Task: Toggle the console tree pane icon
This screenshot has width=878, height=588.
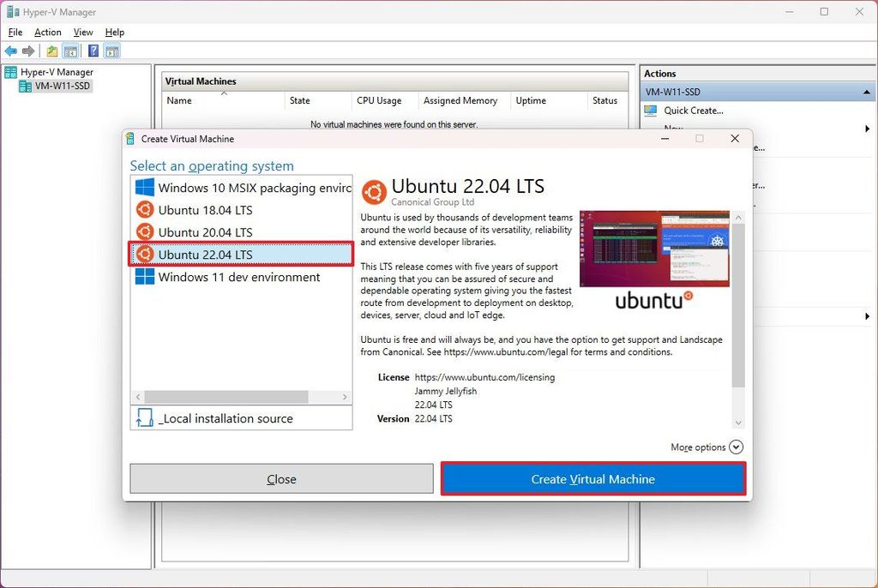Action: coord(70,51)
